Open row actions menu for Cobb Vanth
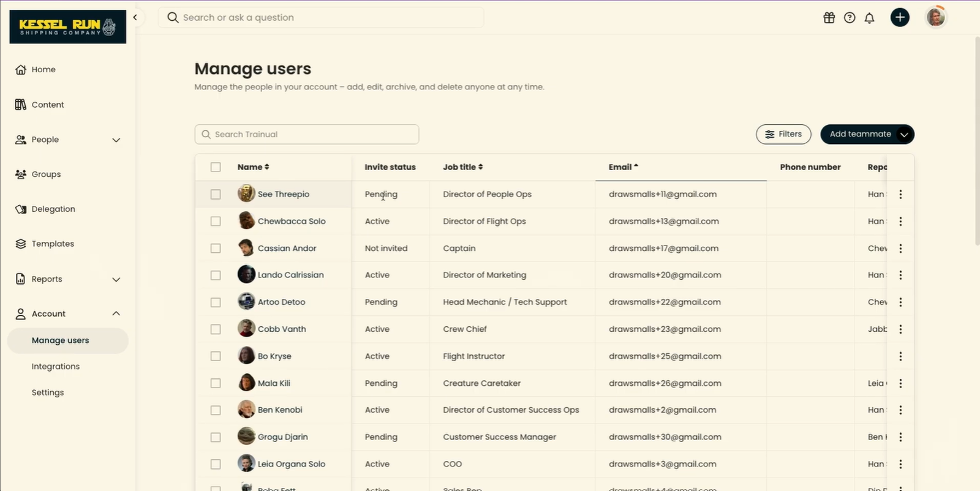This screenshot has width=980, height=491. click(x=900, y=329)
